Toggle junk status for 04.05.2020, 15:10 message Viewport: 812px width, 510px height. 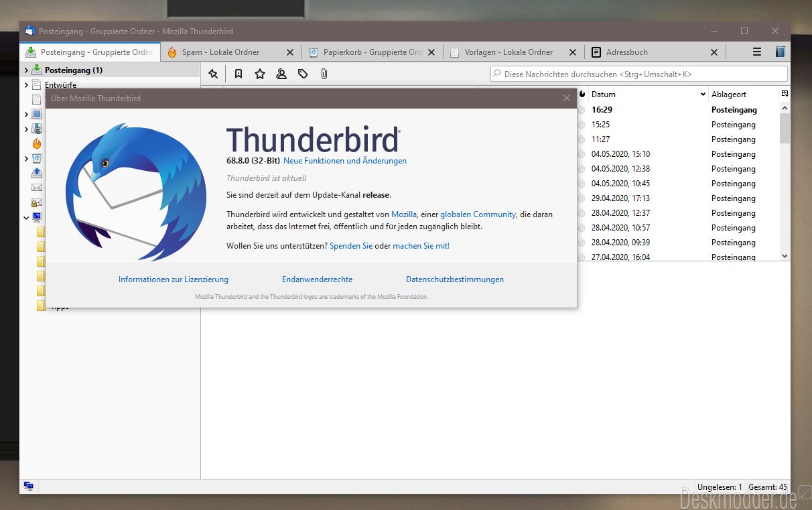[582, 154]
